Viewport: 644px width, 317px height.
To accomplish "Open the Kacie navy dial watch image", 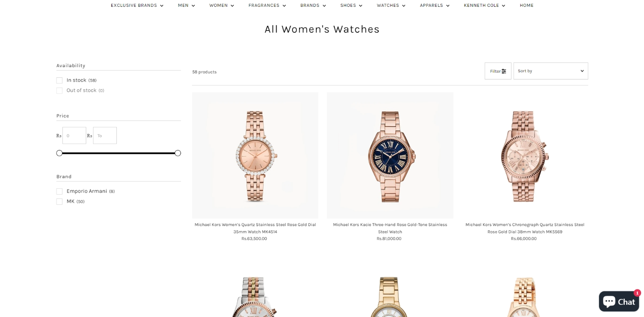I will click(390, 156).
